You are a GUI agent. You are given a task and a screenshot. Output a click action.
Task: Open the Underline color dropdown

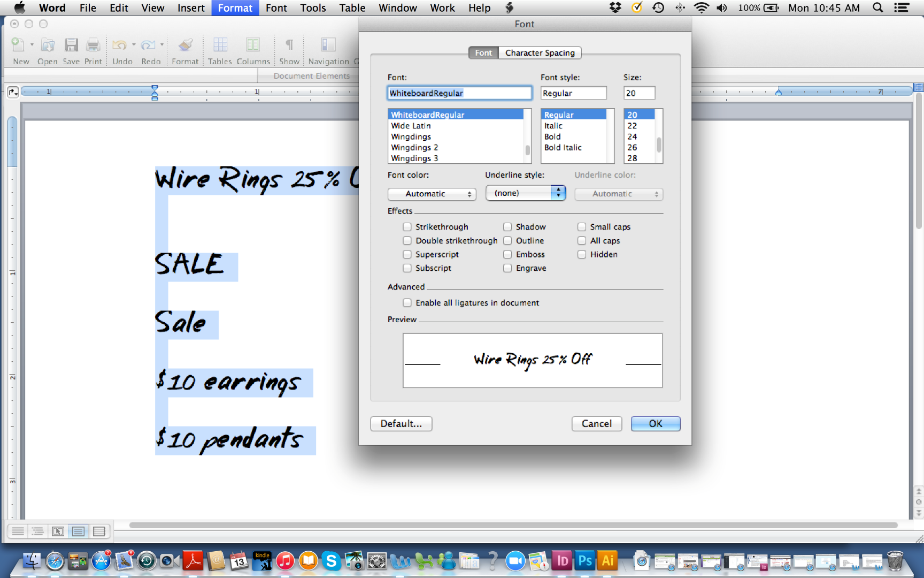point(618,194)
